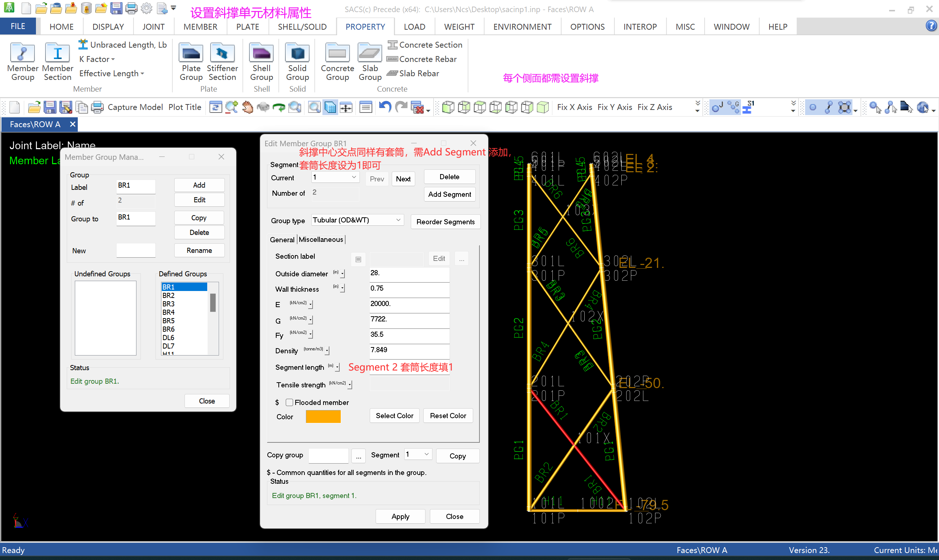This screenshot has height=560, width=939.
Task: Toggle Fix X Axis option
Action: 574,107
